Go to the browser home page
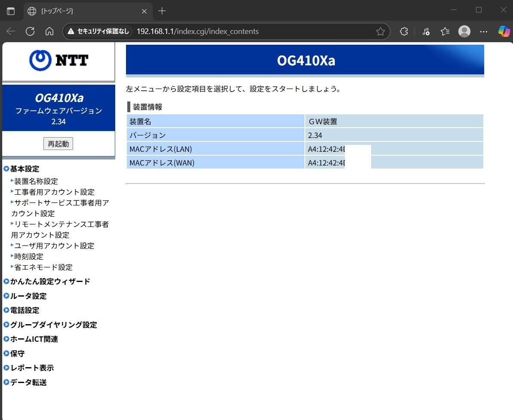The width and height of the screenshot is (513, 420). tap(49, 31)
